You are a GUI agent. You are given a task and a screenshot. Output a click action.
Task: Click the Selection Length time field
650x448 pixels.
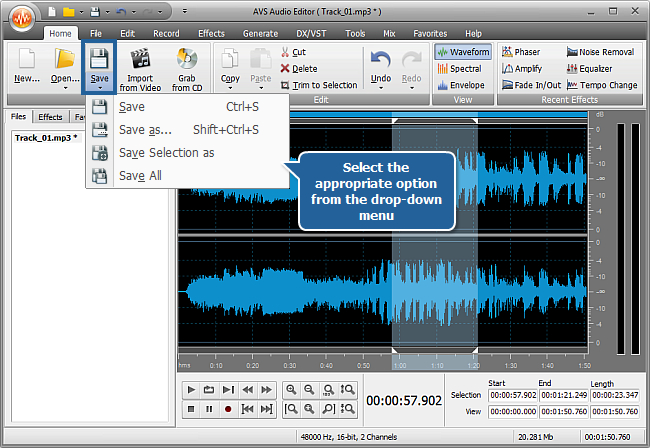coord(615,395)
